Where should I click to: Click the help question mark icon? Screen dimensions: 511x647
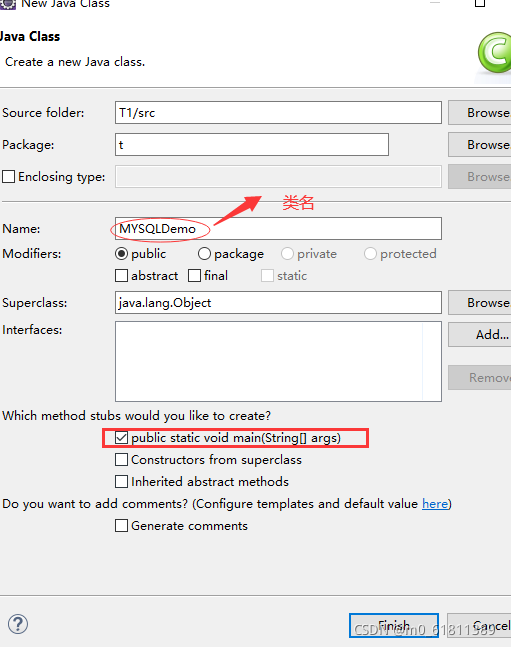coord(18,624)
